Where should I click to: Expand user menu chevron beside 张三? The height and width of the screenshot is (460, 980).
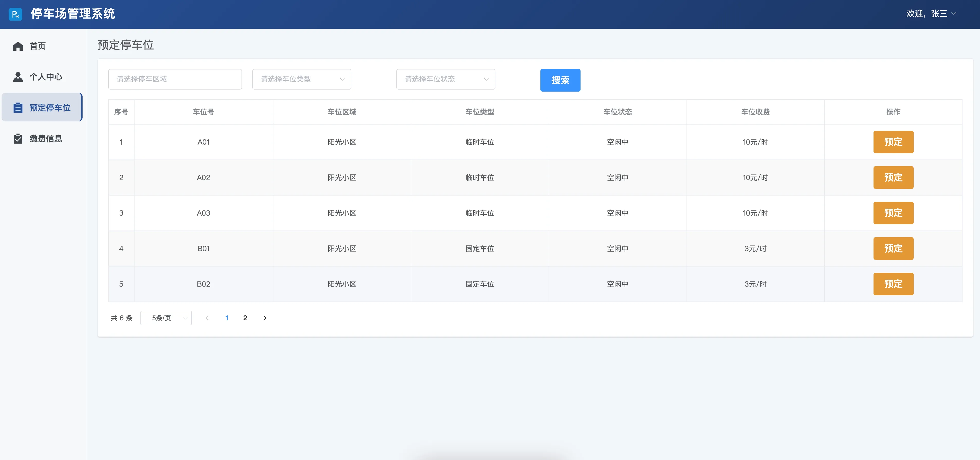coord(953,14)
